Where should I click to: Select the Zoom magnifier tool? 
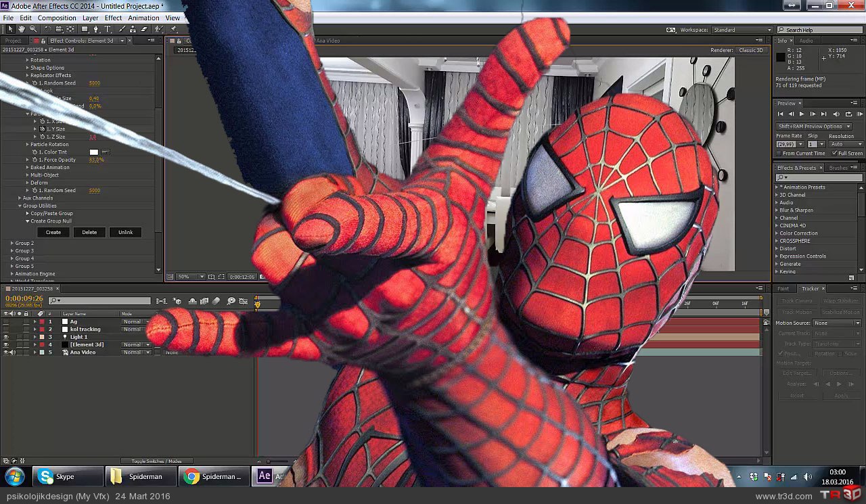click(x=32, y=29)
